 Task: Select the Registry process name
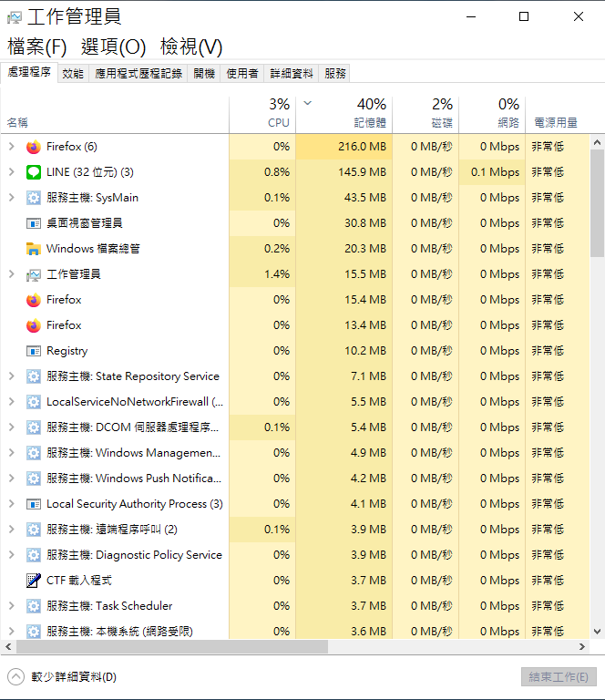coord(67,351)
